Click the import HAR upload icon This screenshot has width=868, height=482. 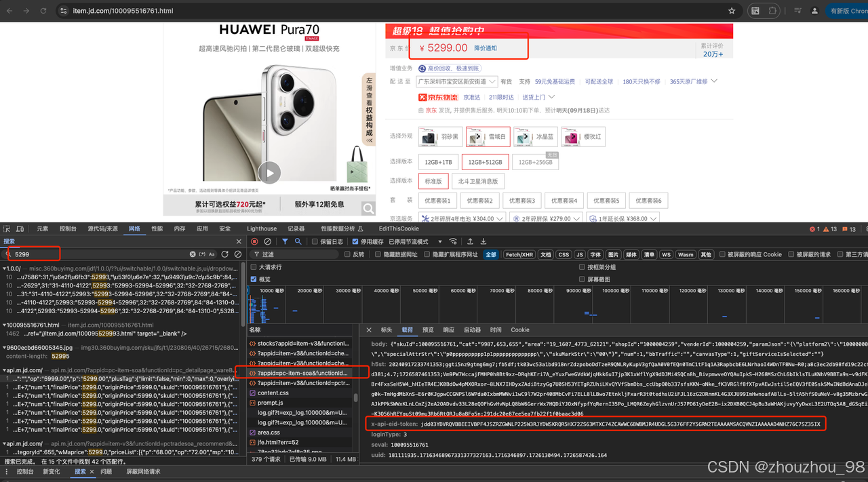point(470,241)
